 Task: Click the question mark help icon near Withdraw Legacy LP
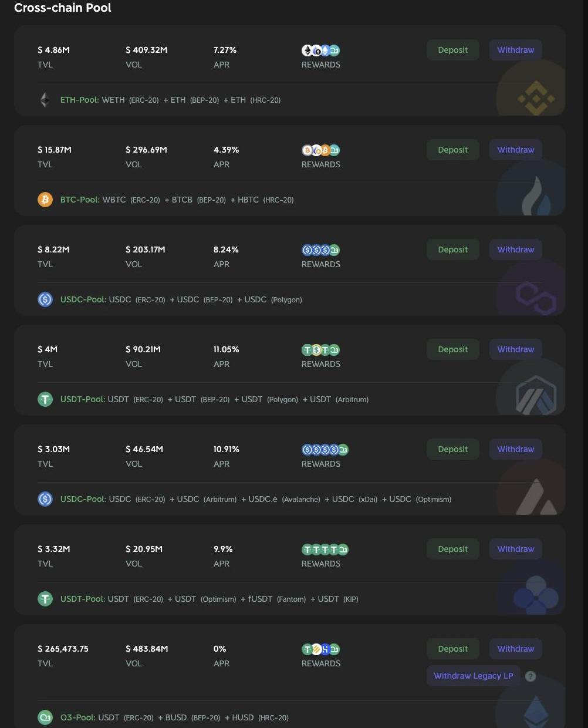click(x=530, y=676)
